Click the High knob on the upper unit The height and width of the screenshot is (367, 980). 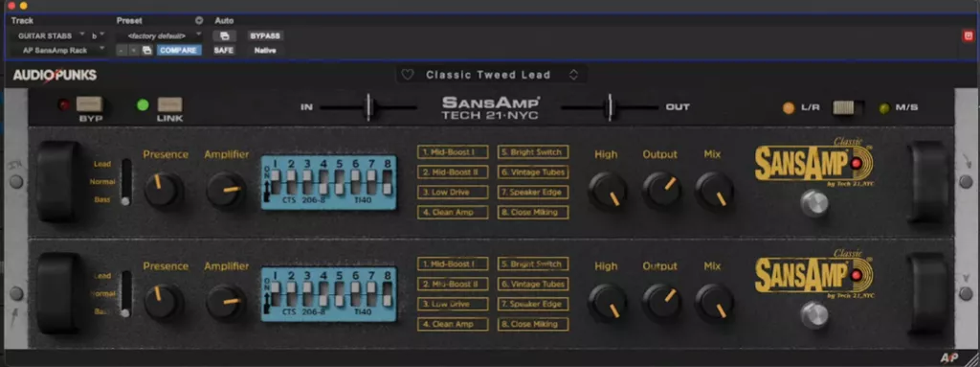point(608,191)
